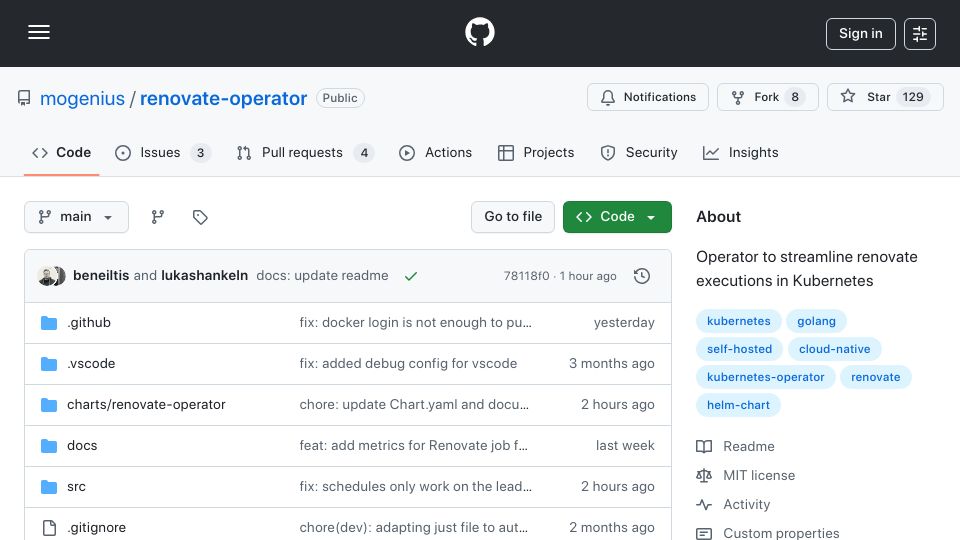This screenshot has height=540, width=960.
Task: Open commit 'fix: added debug config for vscode'
Action: coord(408,364)
